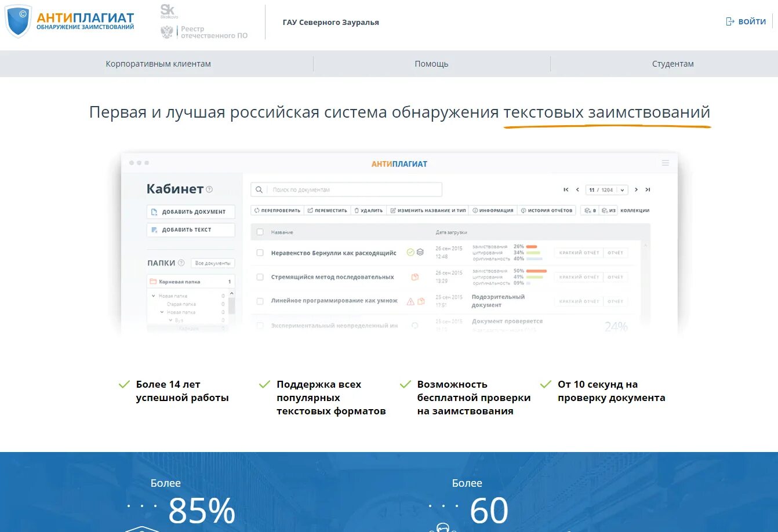
Task: Click ДОБАВИТЬ ТЕКСТ in the preview
Action: [191, 230]
